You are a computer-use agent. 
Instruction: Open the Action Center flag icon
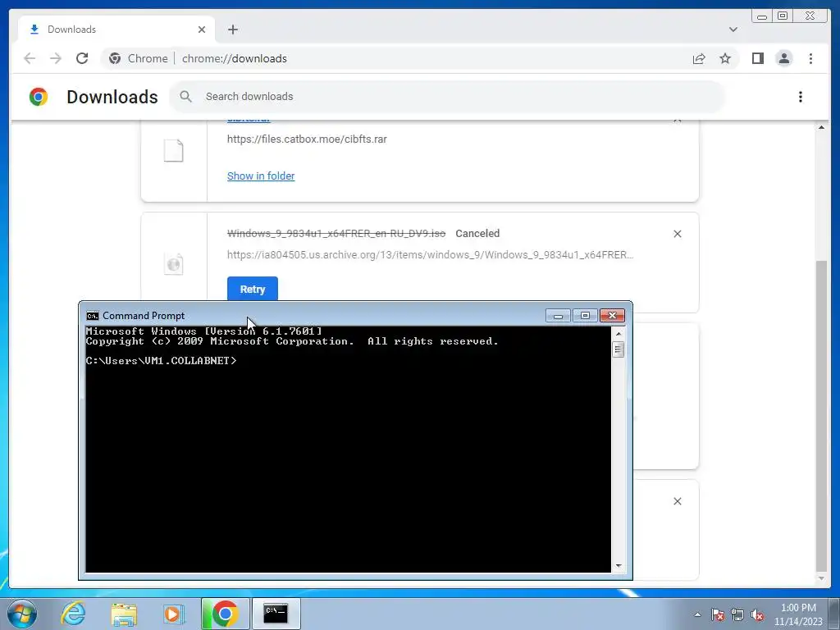[718, 614]
